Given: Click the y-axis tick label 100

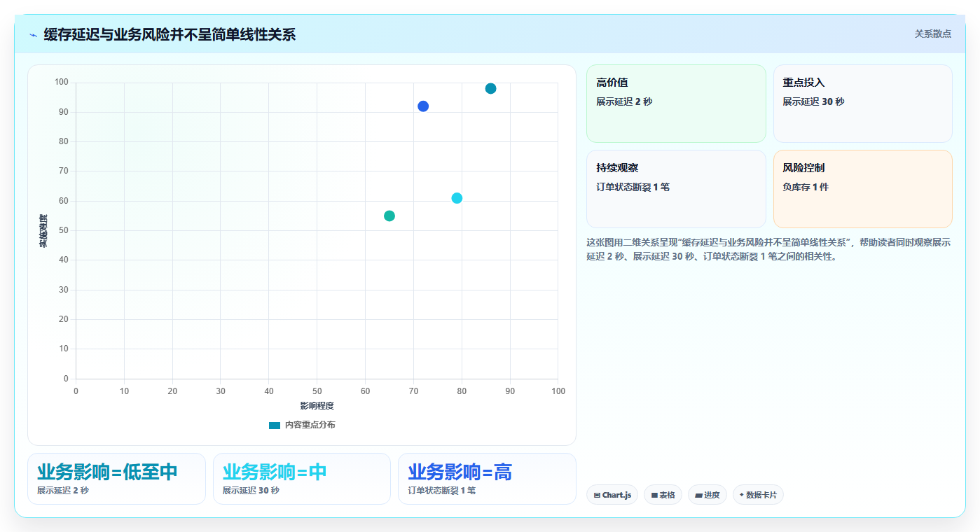Looking at the screenshot, I should point(62,83).
